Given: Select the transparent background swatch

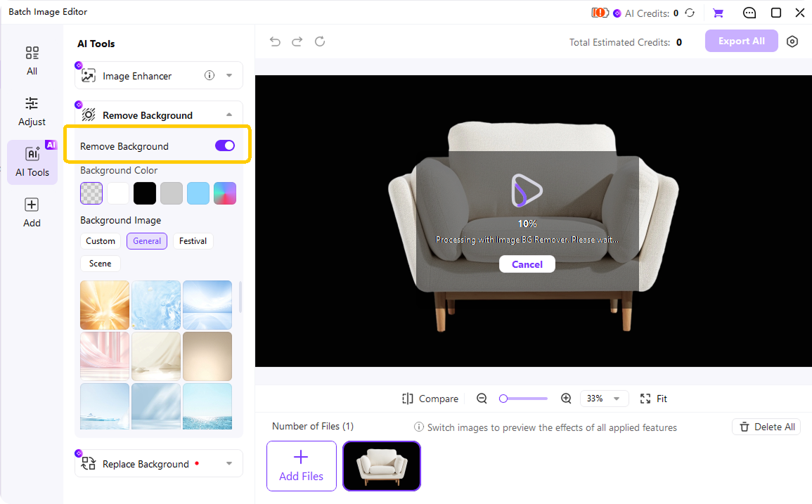Looking at the screenshot, I should 91,193.
